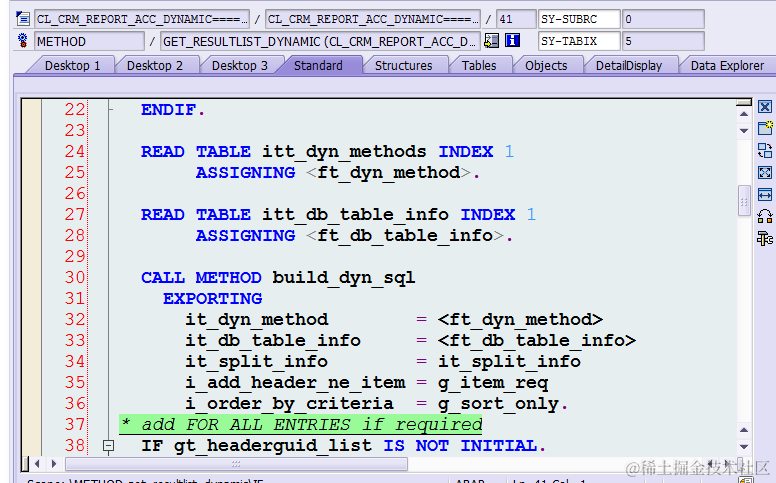776x483 pixels.
Task: Create a new tool with the starred window icon
Action: 765,128
